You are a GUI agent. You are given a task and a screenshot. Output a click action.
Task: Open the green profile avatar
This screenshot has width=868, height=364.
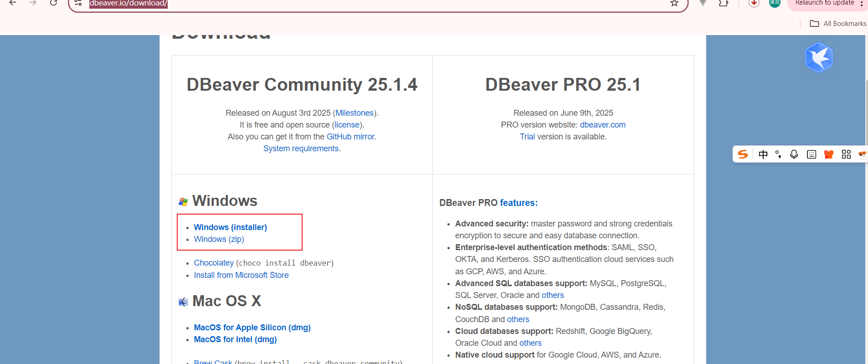coord(775,3)
